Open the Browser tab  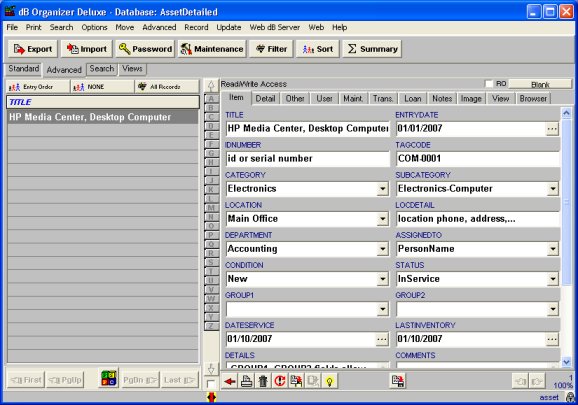(533, 99)
